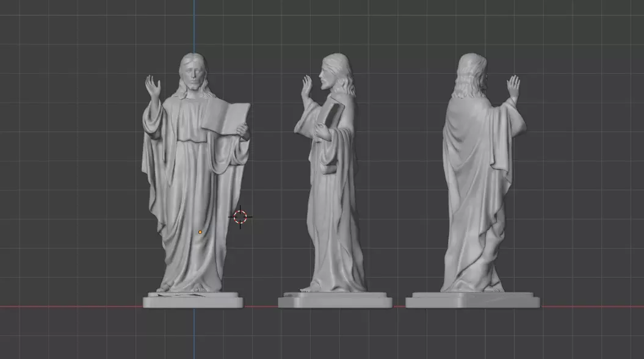The image size is (644, 359).
Task: Click the base pedestal of the side-view statue
Action: (335, 300)
